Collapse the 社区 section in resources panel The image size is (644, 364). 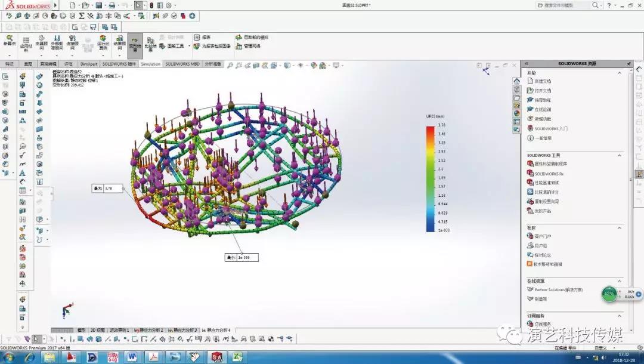(620, 227)
